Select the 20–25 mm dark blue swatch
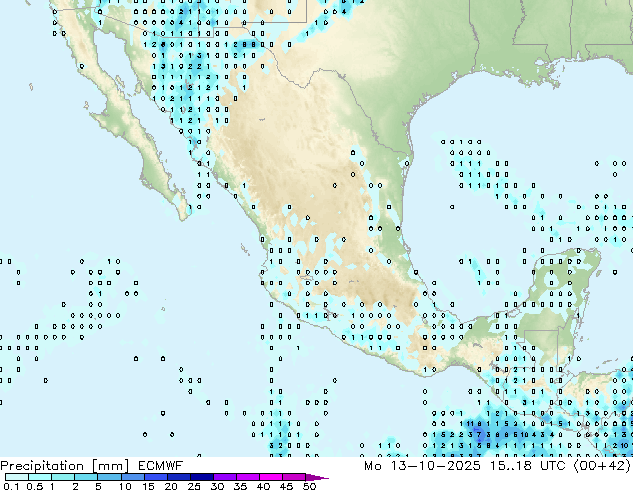The width and height of the screenshot is (634, 490). [178, 477]
